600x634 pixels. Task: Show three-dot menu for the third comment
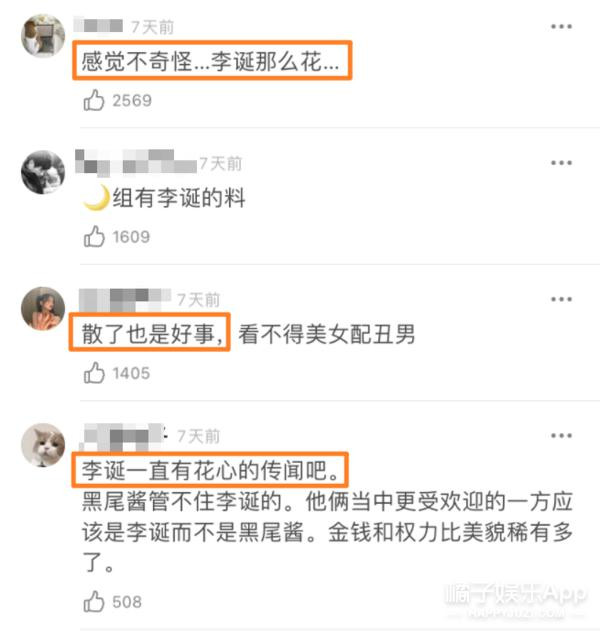pyautogui.click(x=561, y=299)
